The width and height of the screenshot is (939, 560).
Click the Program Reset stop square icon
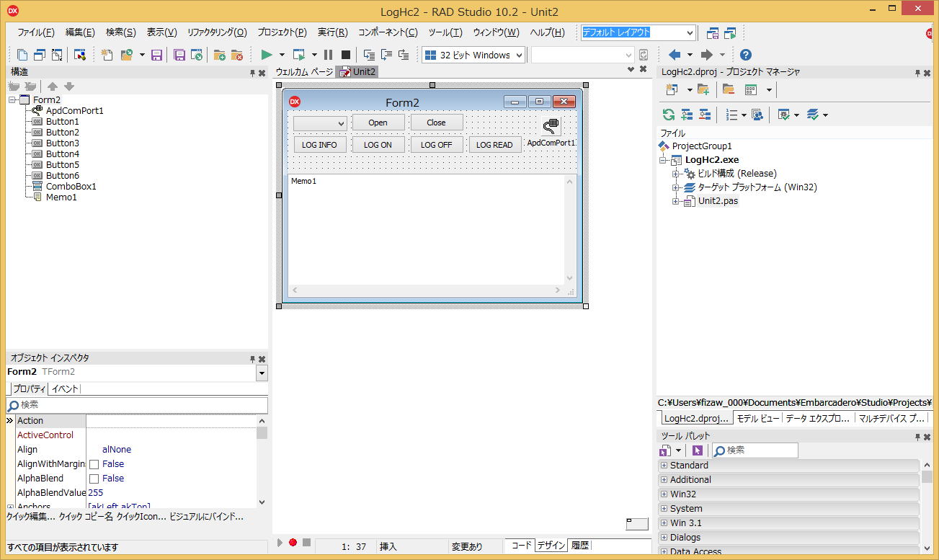tap(345, 55)
